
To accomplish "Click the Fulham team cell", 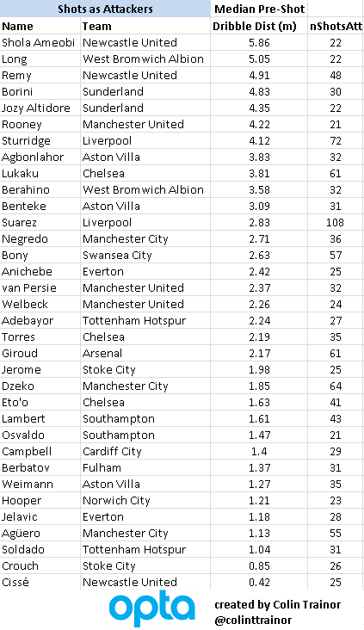I will [x=145, y=467].
